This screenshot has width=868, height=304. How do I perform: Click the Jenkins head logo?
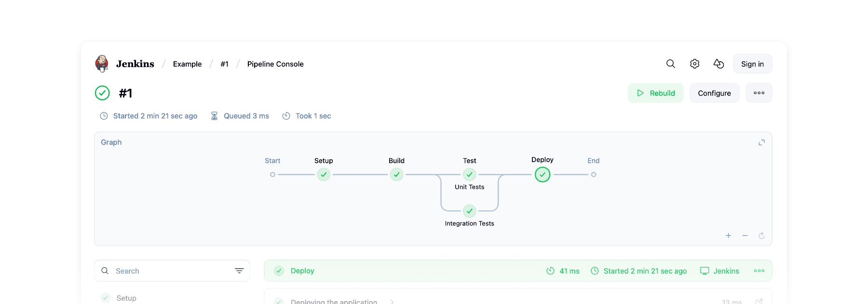pyautogui.click(x=101, y=63)
